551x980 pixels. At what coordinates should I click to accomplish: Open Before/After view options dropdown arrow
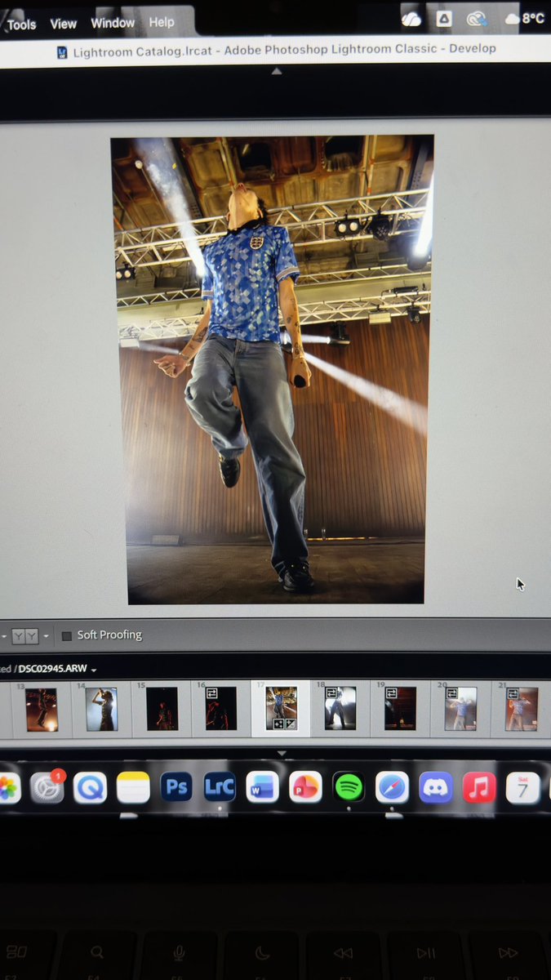pyautogui.click(x=46, y=636)
